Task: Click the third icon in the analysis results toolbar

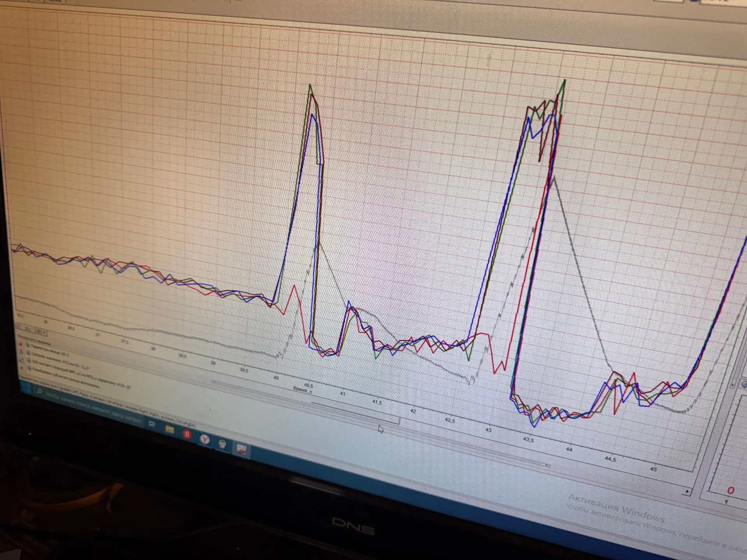Action: coord(21,360)
